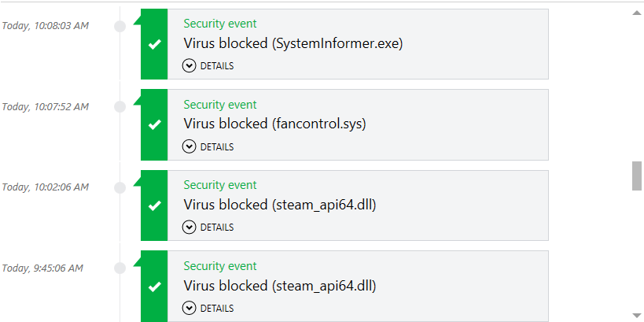
Task: Click the checkmark icon of the 9:45:06 AM event
Action: coord(154,287)
